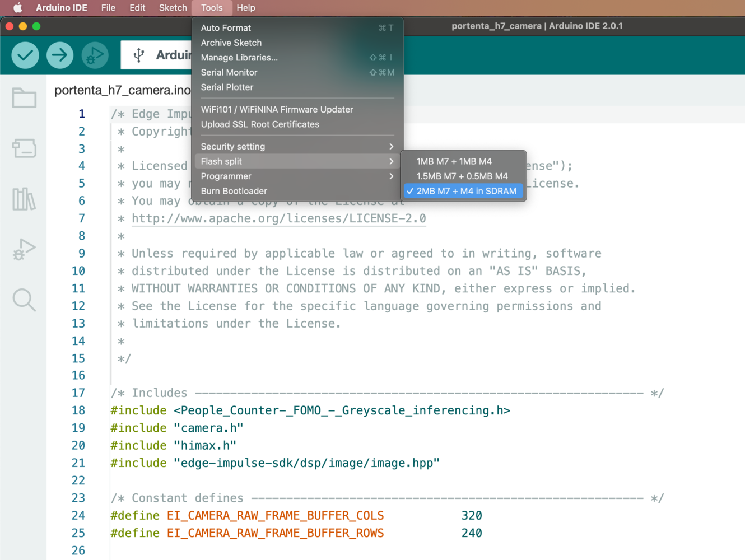Click the image.hpp include line

(275, 463)
